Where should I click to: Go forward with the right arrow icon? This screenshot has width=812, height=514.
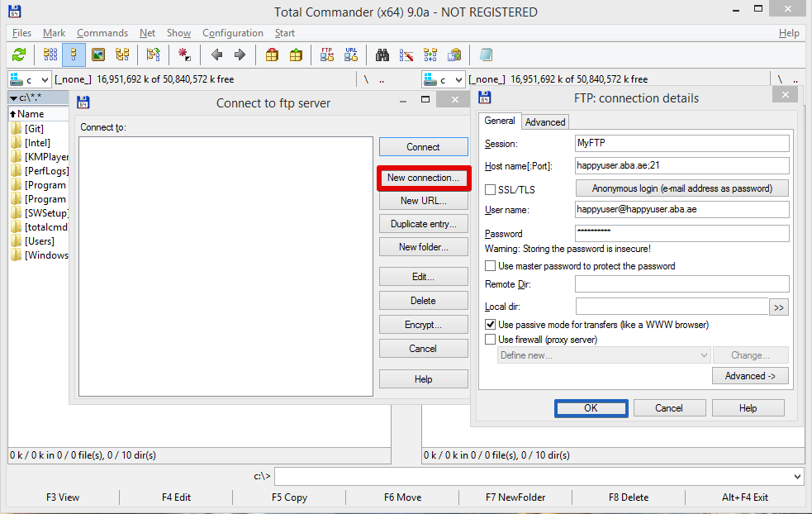click(x=240, y=55)
